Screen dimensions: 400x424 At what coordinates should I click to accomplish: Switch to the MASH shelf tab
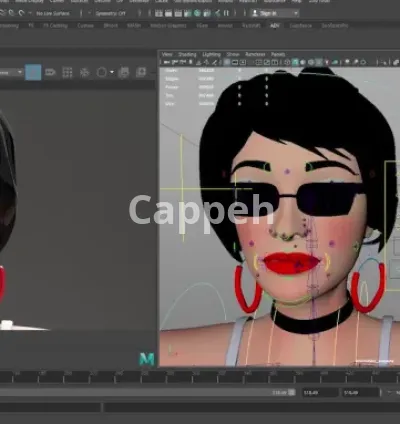tap(134, 26)
